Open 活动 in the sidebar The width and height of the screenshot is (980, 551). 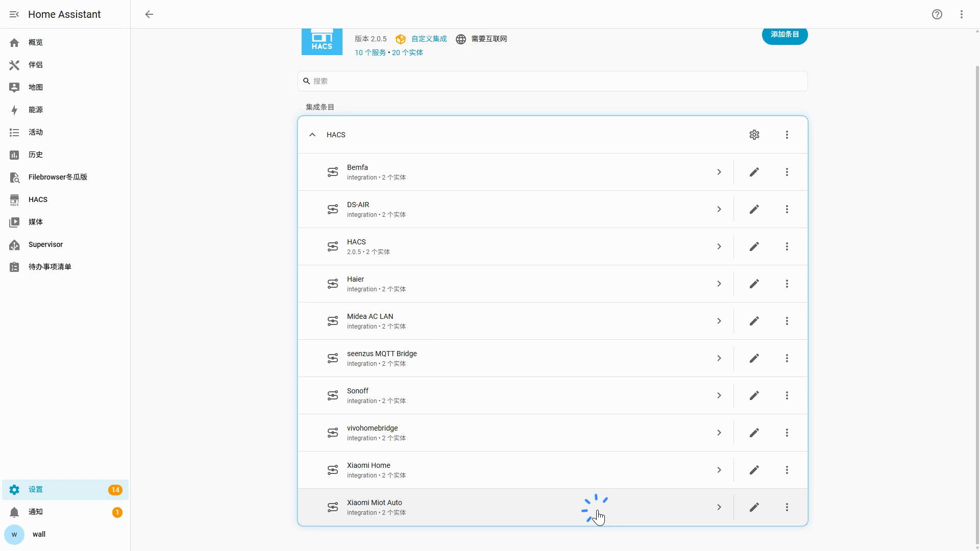click(65, 132)
